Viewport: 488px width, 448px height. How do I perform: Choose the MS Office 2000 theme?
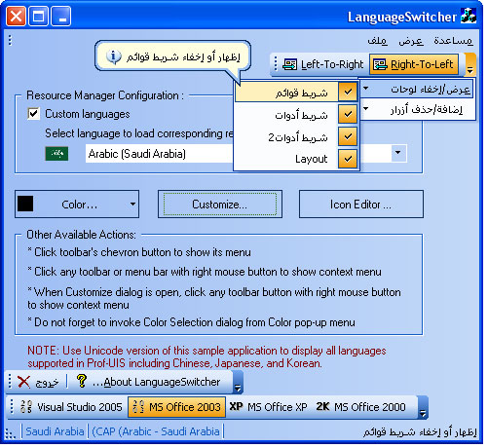(x=360, y=407)
